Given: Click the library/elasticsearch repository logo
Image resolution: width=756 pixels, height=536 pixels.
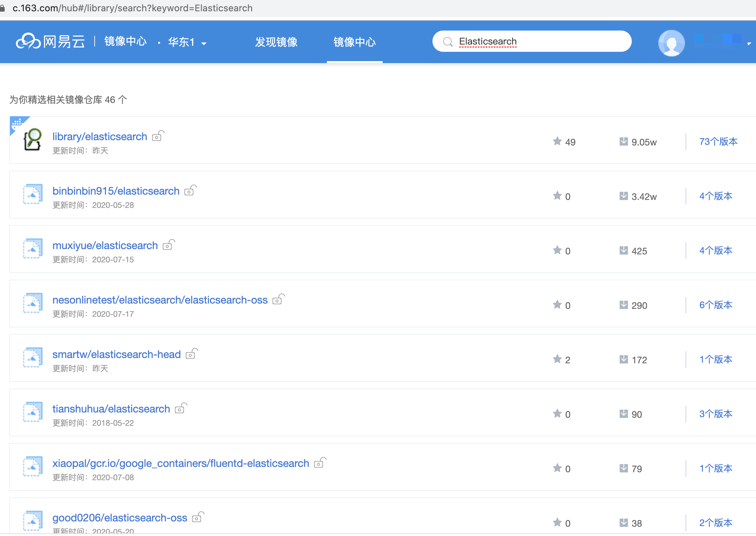Looking at the screenshot, I should [x=33, y=139].
